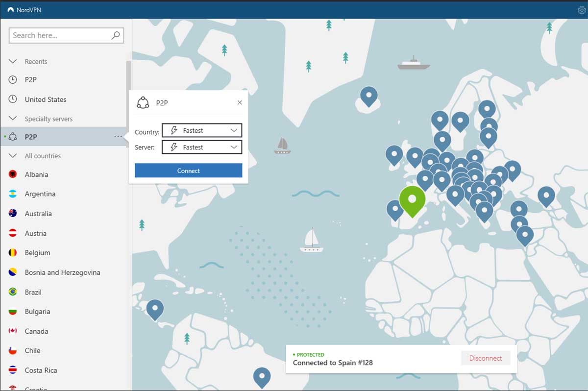Click the Albania flag icon
588x391 pixels.
13,174
